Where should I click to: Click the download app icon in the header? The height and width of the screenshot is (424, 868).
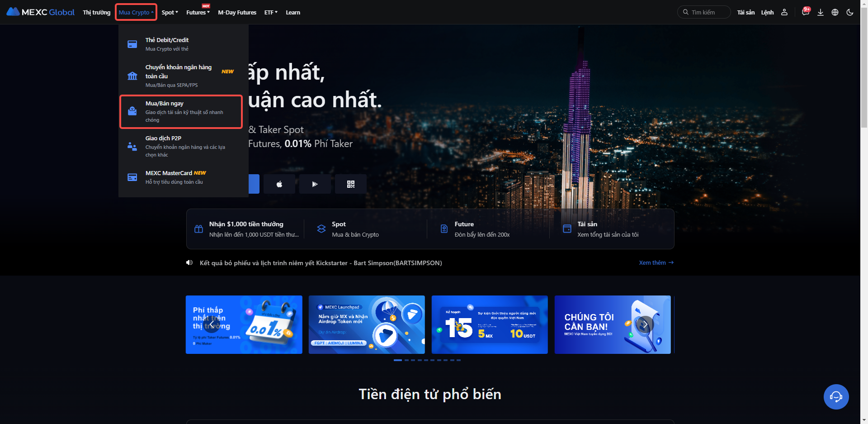click(x=821, y=12)
